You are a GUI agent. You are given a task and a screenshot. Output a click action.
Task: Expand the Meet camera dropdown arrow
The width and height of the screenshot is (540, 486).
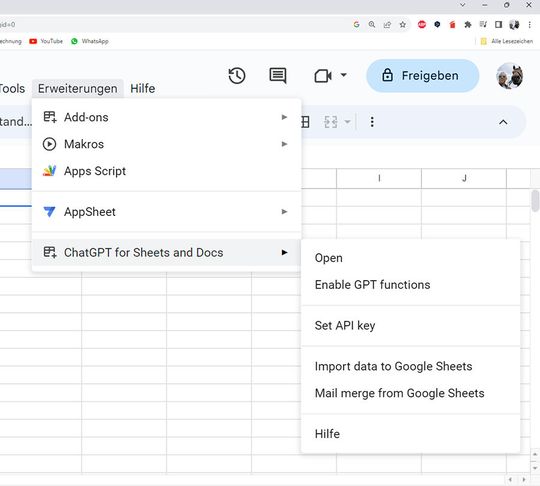(343, 75)
